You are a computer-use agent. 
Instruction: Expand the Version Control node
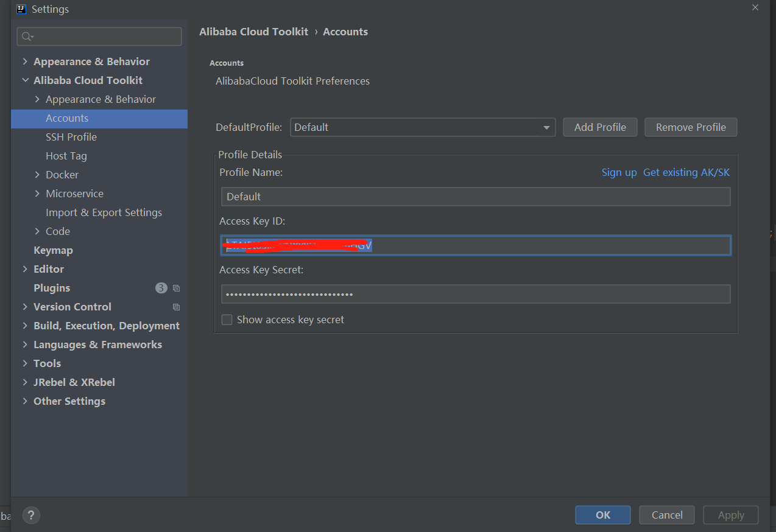click(25, 307)
